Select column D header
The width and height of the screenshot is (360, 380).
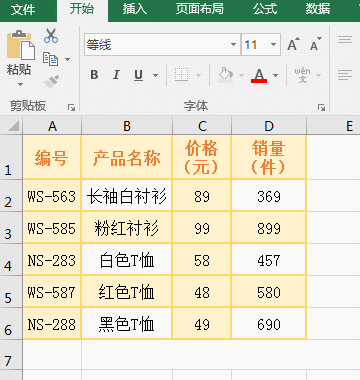(269, 126)
